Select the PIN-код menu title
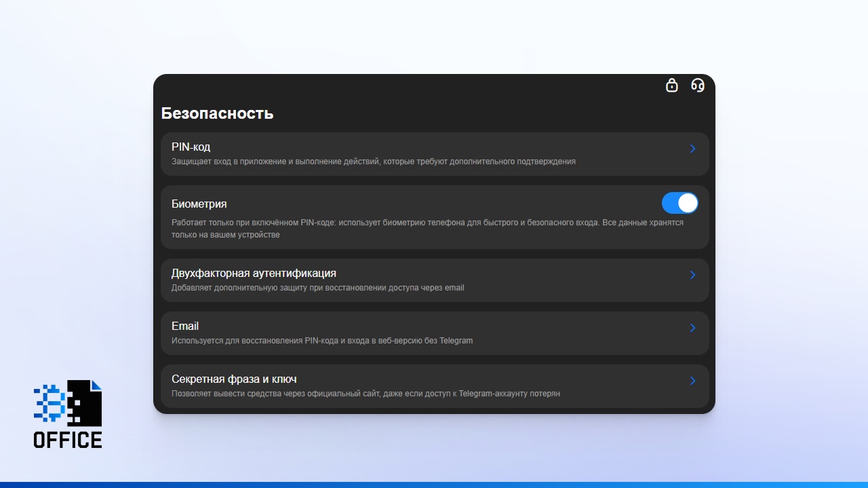Image resolution: width=868 pixels, height=488 pixels. (x=191, y=147)
